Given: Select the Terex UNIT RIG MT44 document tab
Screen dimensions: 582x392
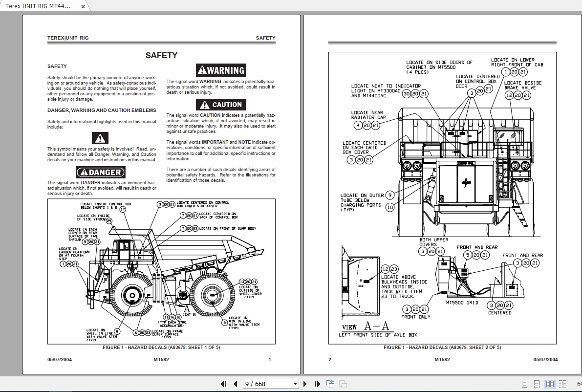Looking at the screenshot, I should point(38,6).
